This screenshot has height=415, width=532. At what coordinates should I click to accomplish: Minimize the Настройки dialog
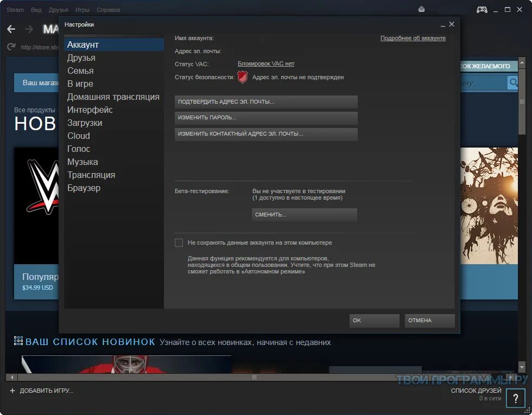[x=443, y=25]
